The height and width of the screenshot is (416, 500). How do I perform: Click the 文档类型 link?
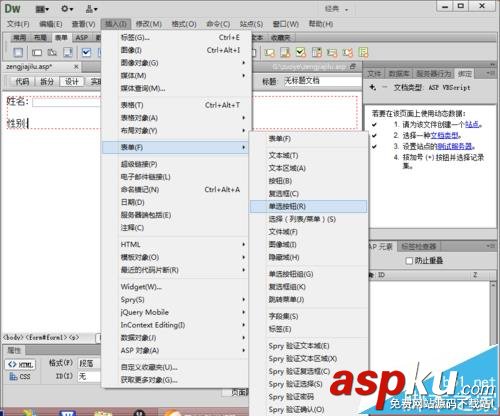445,135
